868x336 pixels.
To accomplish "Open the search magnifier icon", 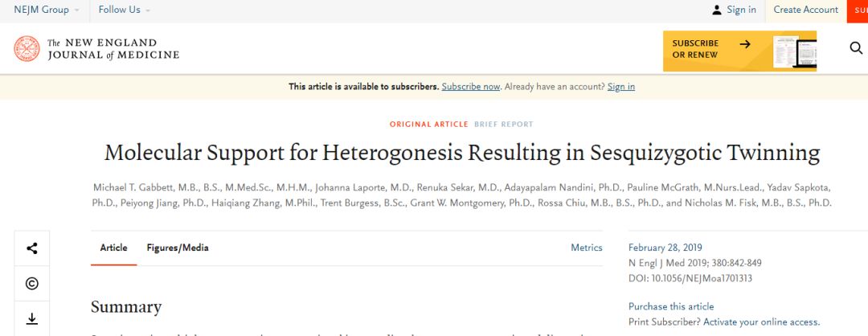I will click(855, 48).
